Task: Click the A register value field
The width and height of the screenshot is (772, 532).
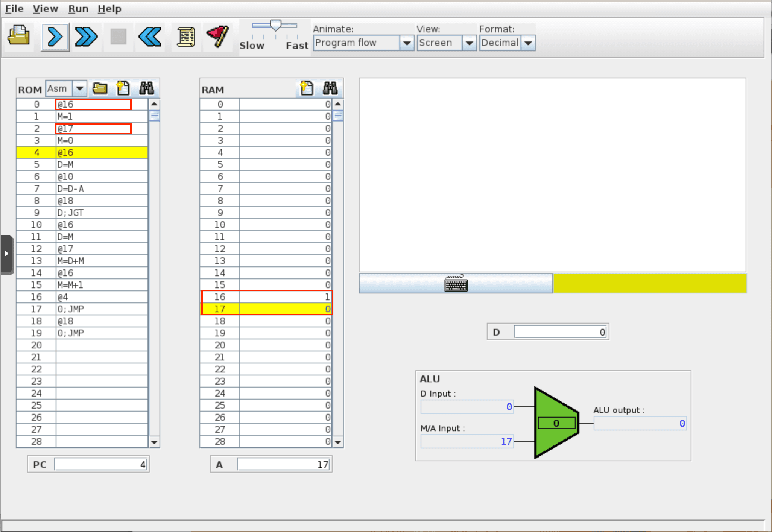Action: pyautogui.click(x=283, y=464)
